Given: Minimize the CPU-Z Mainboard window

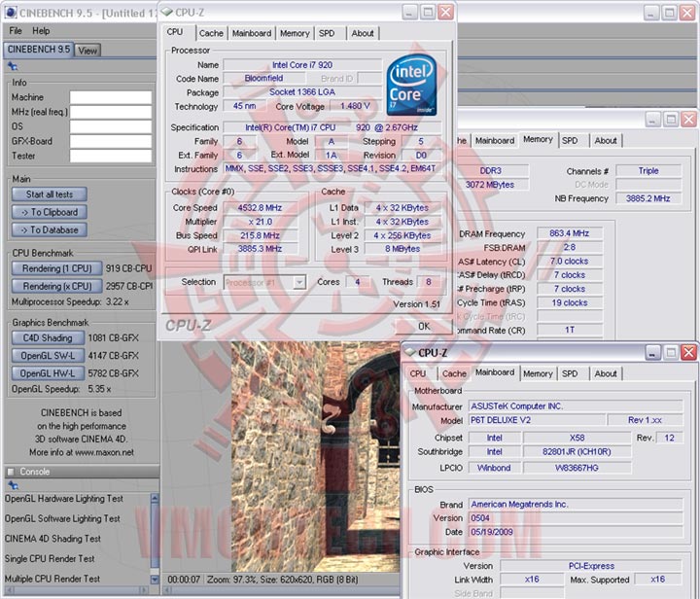Looking at the screenshot, I should point(652,353).
